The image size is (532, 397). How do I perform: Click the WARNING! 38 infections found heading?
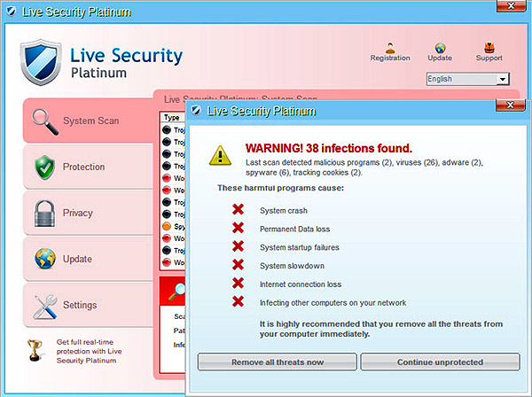(x=329, y=148)
